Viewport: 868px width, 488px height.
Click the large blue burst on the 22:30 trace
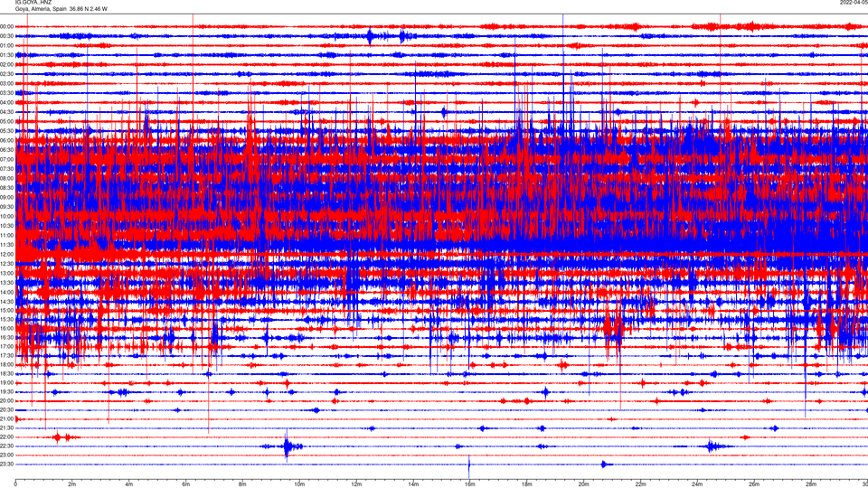pyautogui.click(x=287, y=446)
